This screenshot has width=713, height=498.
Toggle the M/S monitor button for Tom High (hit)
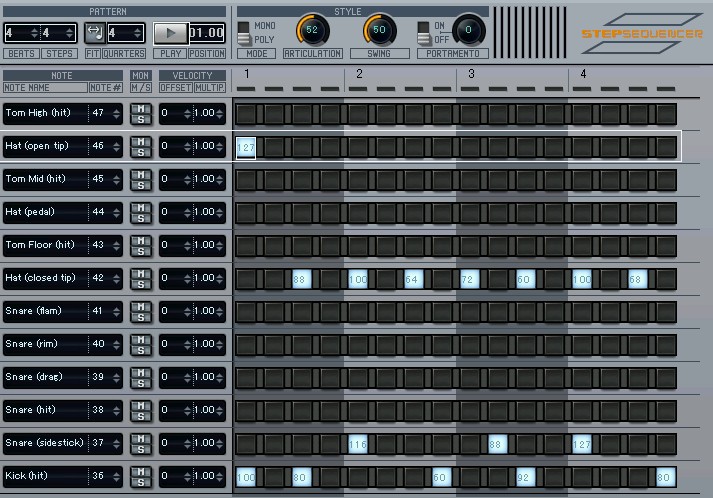[x=141, y=114]
